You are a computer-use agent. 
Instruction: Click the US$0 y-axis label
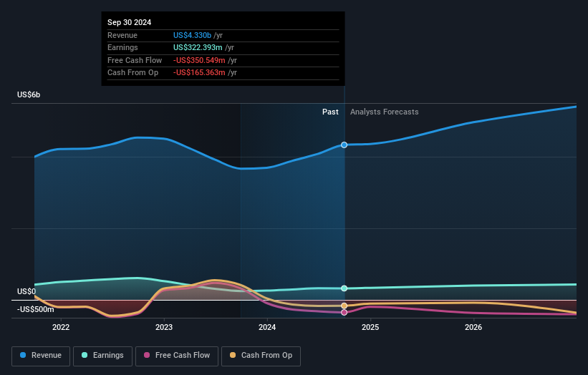pyautogui.click(x=26, y=291)
